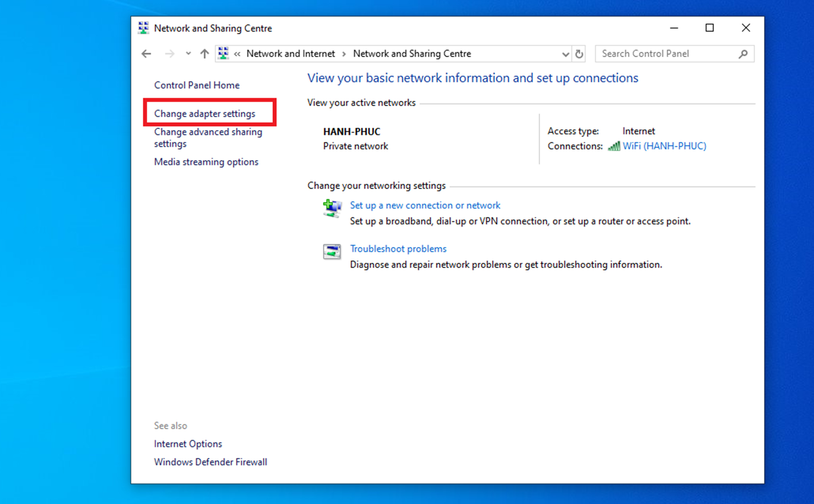This screenshot has height=504, width=814.
Task: Select Control Panel Home menu item
Action: tap(197, 85)
